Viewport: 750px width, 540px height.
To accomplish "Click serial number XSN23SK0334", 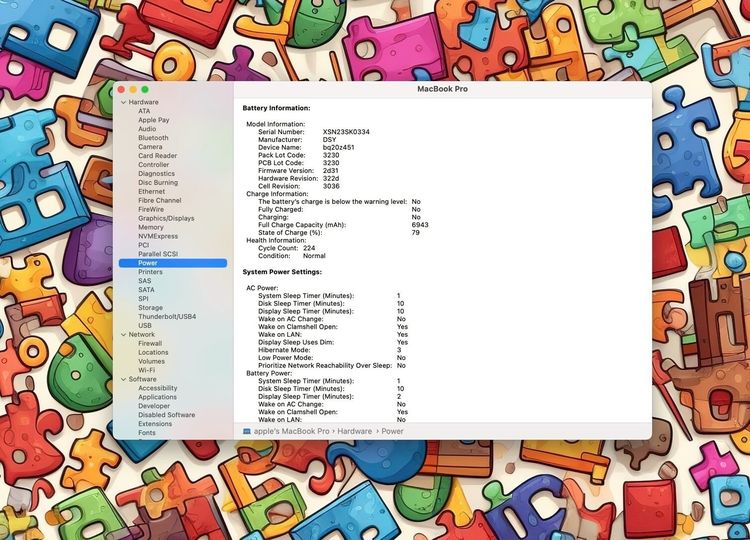I will tap(346, 132).
